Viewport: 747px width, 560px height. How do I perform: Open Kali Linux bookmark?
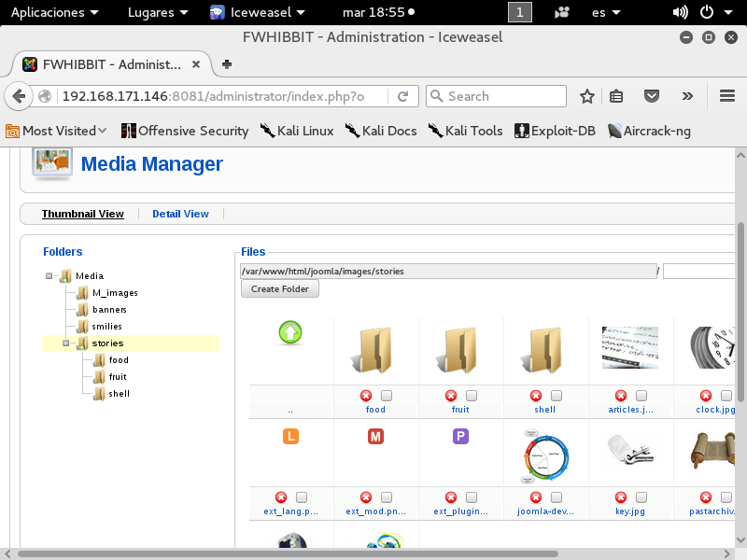coord(297,131)
